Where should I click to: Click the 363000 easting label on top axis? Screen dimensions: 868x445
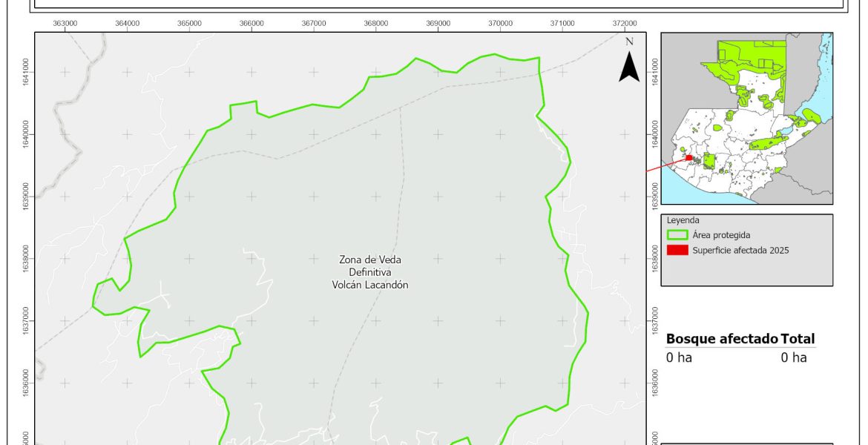(65, 24)
